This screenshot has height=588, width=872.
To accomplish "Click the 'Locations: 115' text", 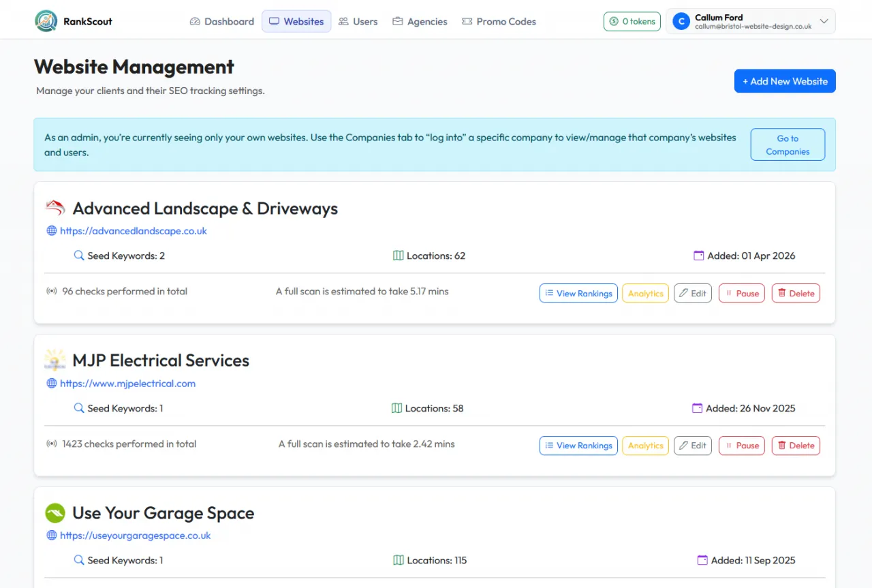I will pyautogui.click(x=437, y=560).
